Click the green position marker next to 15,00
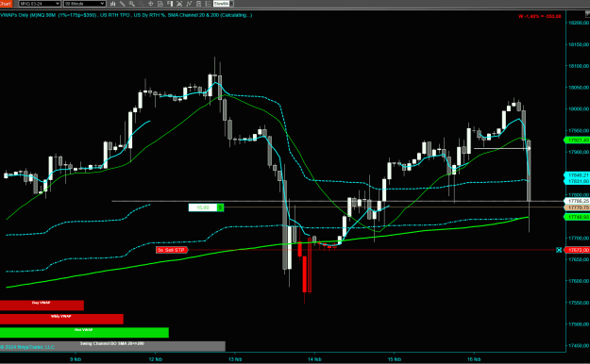The width and height of the screenshot is (590, 364). (x=221, y=207)
